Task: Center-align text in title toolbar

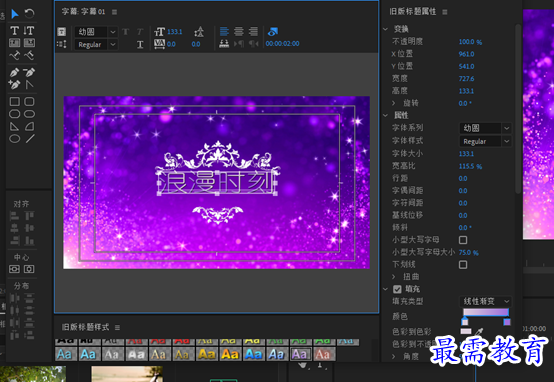Action: coord(239,31)
